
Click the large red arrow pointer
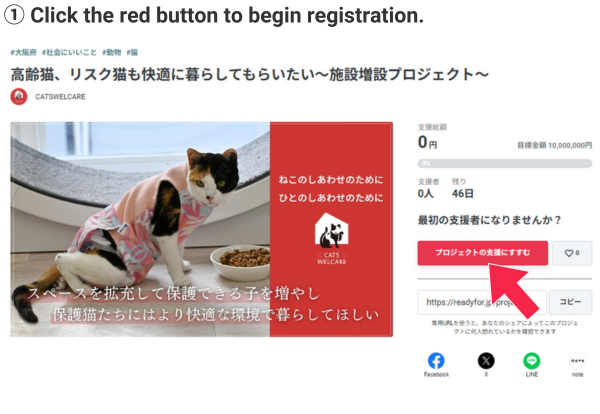point(510,289)
